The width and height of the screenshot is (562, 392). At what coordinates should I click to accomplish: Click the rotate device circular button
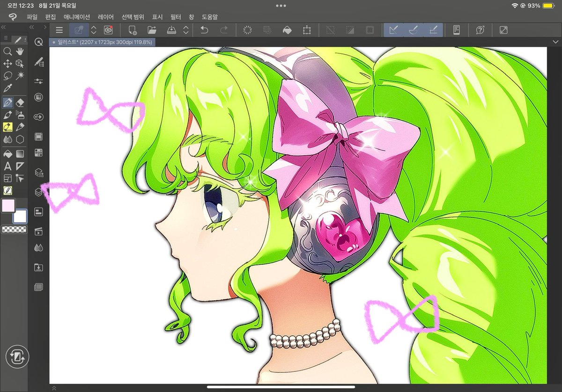click(x=17, y=357)
